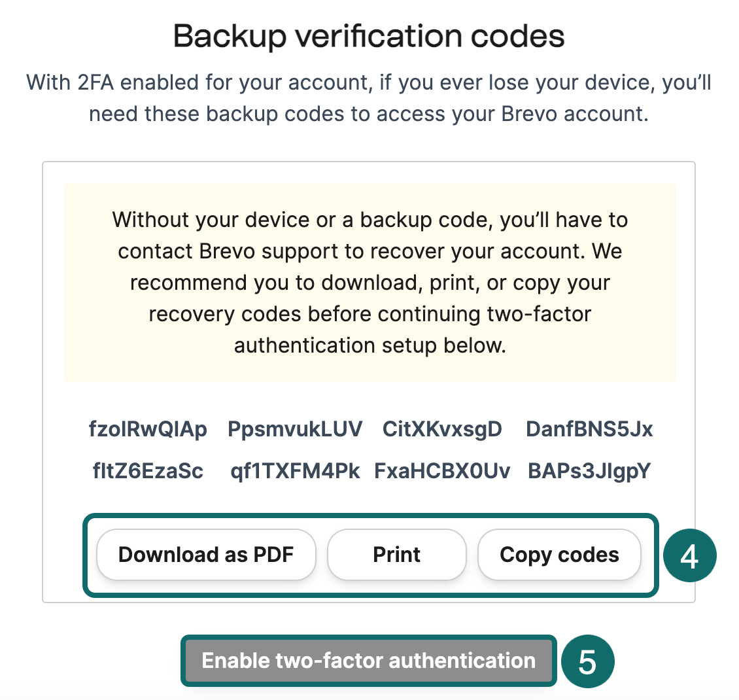Click the Download as PDF button
Viewport: 739px width, 700px height.
click(206, 555)
